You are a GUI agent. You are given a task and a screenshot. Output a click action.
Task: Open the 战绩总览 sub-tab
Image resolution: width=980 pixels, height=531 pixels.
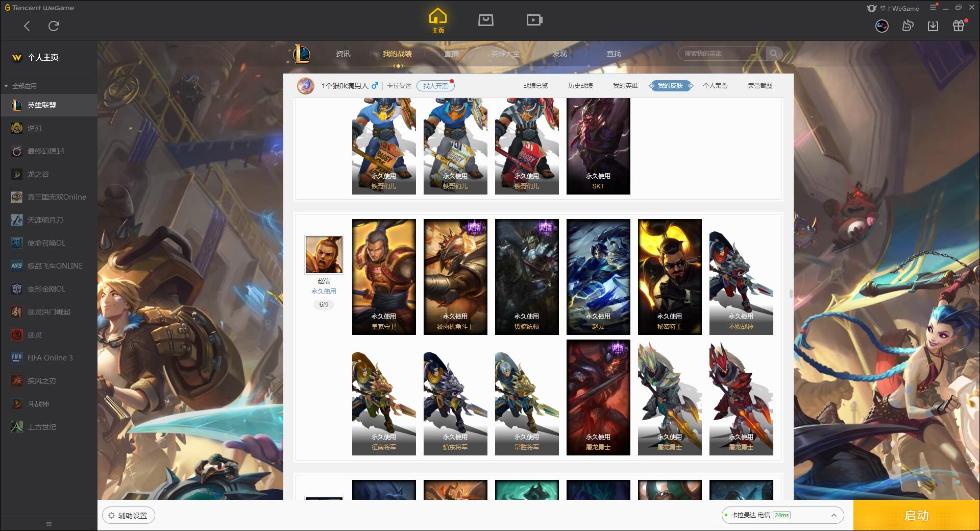(x=535, y=86)
